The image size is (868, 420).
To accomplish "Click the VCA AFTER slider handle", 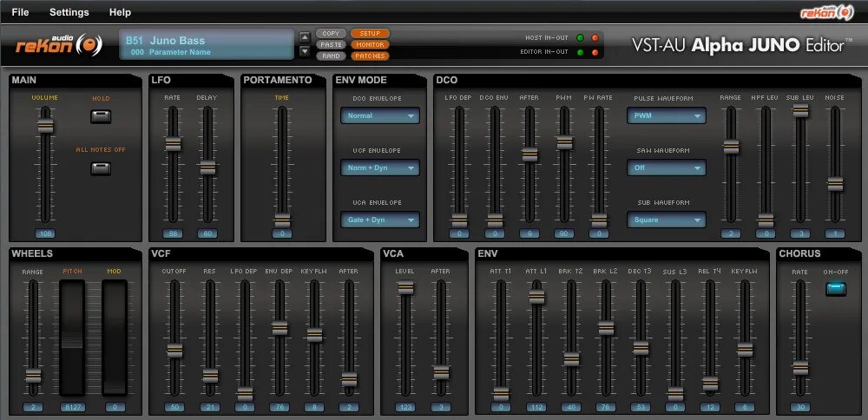I will point(441,372).
